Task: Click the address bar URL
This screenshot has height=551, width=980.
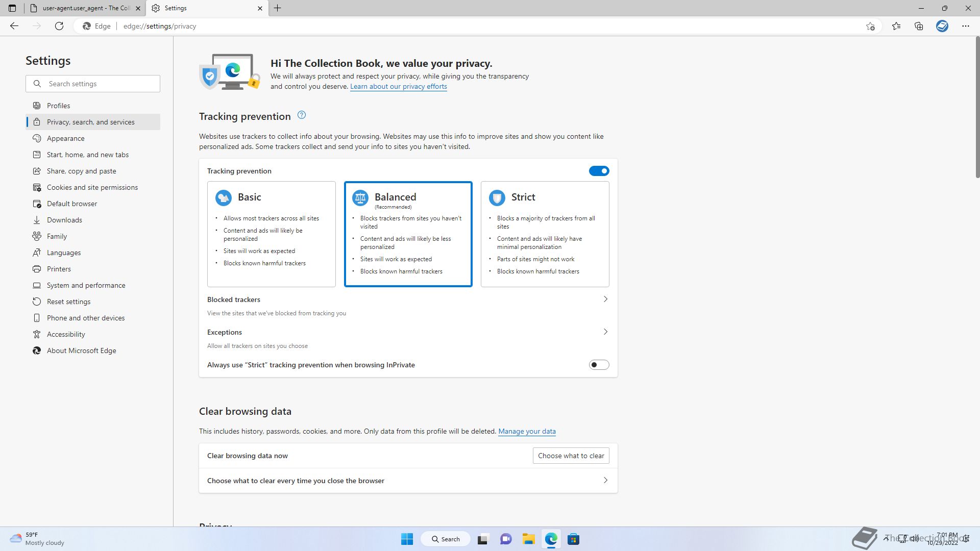Action: click(x=160, y=26)
